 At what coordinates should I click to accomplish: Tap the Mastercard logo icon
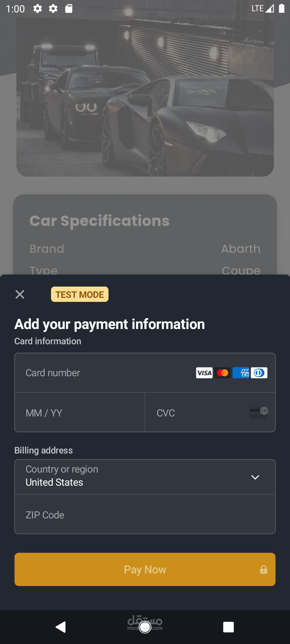[x=223, y=373]
